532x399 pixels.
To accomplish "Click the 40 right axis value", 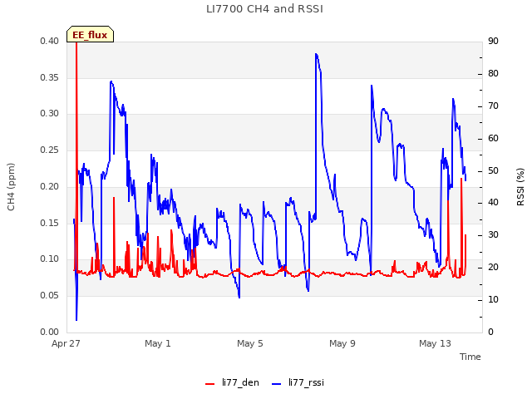I will [x=493, y=203].
